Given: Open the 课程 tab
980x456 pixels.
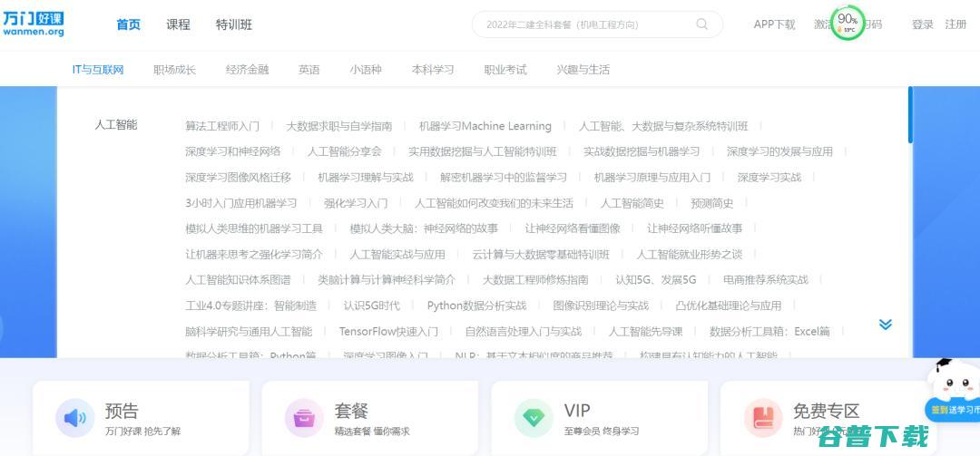Looking at the screenshot, I should 178,24.
